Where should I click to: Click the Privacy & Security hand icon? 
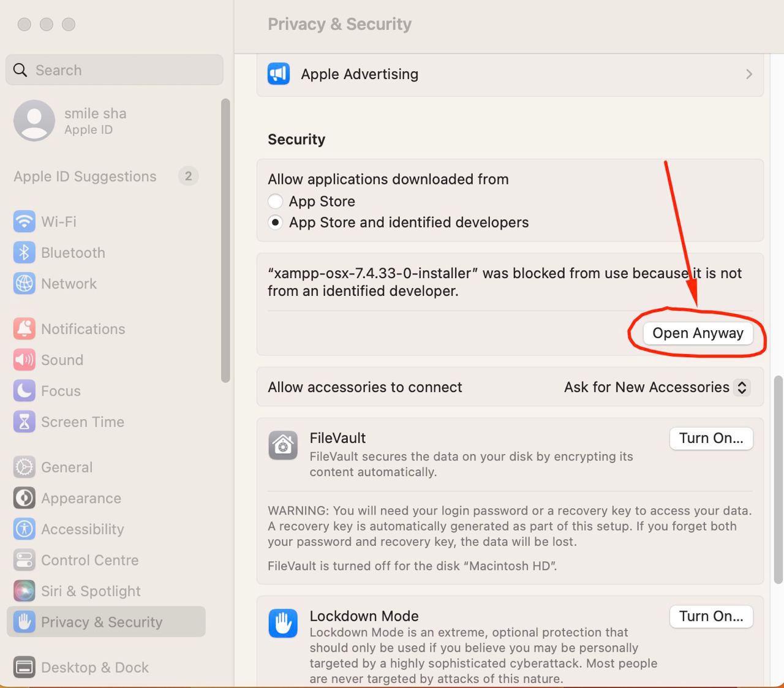coord(24,622)
